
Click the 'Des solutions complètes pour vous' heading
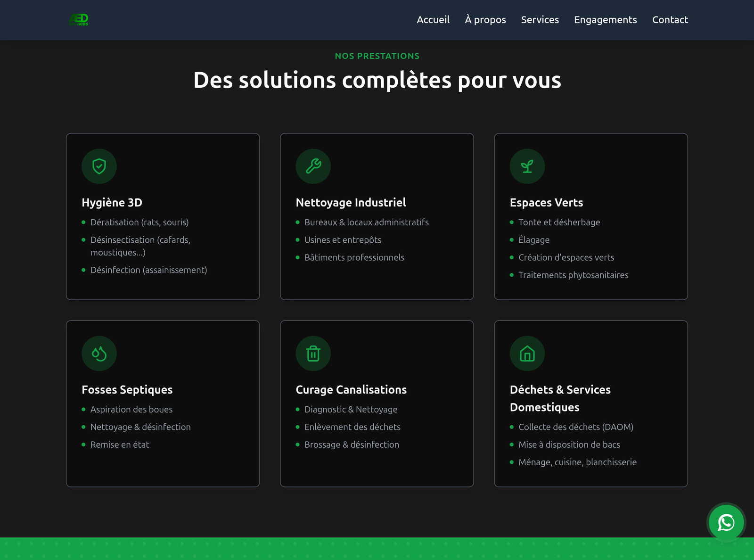(x=377, y=80)
